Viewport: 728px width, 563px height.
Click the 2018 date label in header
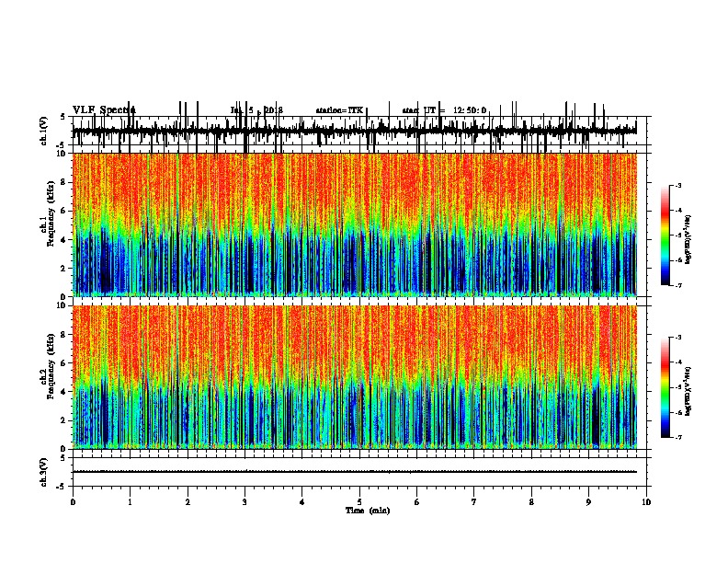[x=274, y=110]
